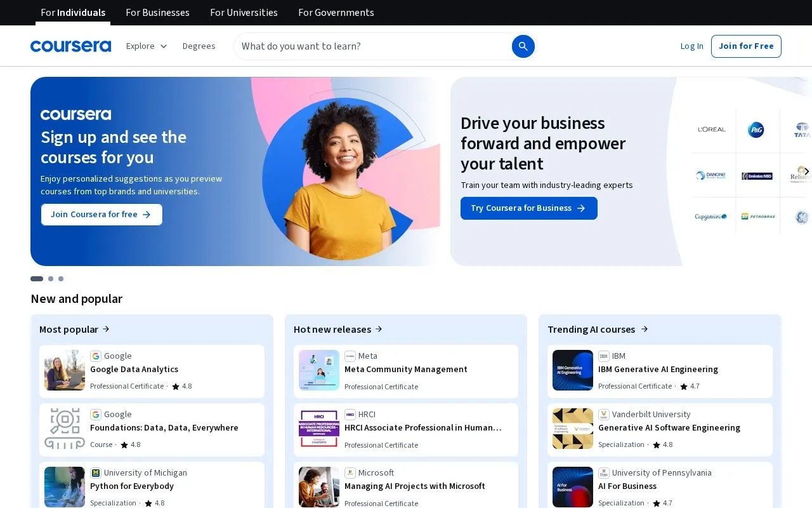Click the University of Michigan logo icon
This screenshot has width=812, height=508.
(x=96, y=473)
